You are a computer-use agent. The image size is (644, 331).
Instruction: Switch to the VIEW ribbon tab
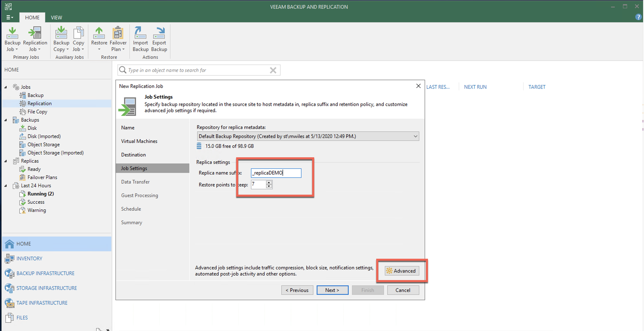(56, 17)
